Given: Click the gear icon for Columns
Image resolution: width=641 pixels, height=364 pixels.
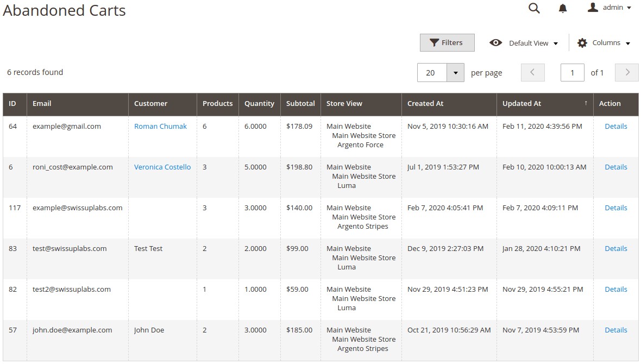Looking at the screenshot, I should click(x=582, y=43).
